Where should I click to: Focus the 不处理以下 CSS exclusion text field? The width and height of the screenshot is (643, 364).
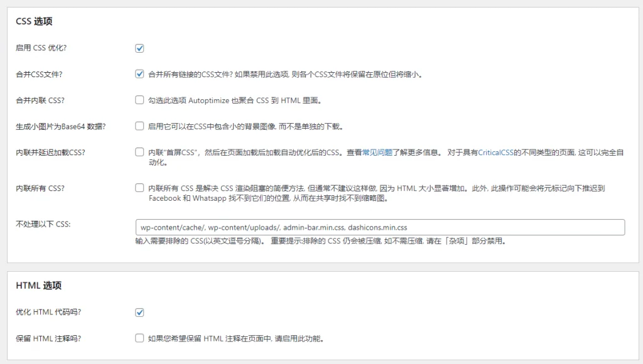[380, 227]
